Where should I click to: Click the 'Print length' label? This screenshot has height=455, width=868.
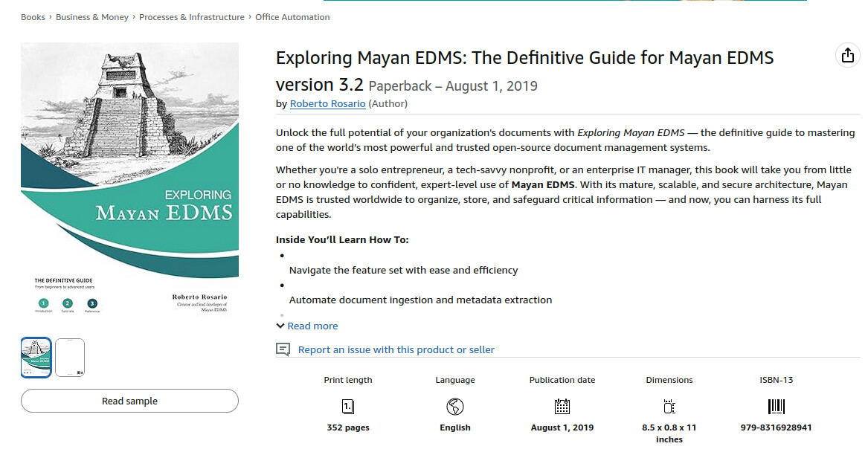point(347,380)
